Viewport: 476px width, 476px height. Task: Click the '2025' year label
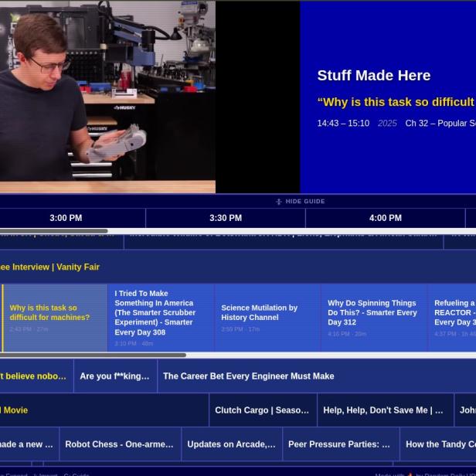pos(387,124)
